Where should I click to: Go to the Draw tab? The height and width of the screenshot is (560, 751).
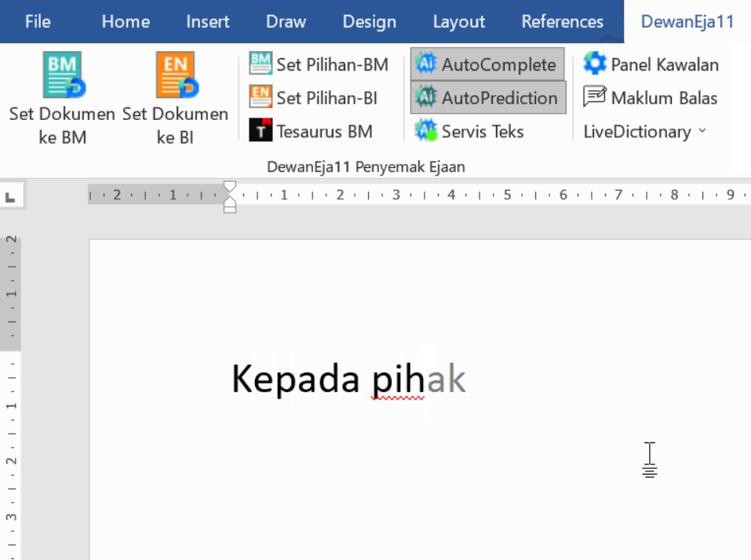pyautogui.click(x=286, y=21)
